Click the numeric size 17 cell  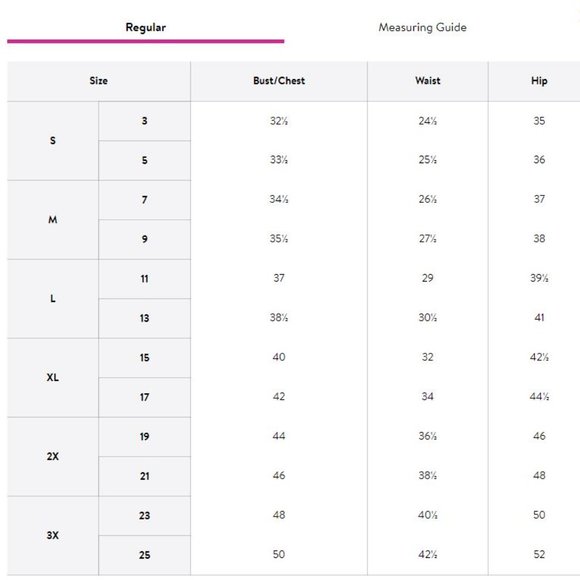(145, 397)
